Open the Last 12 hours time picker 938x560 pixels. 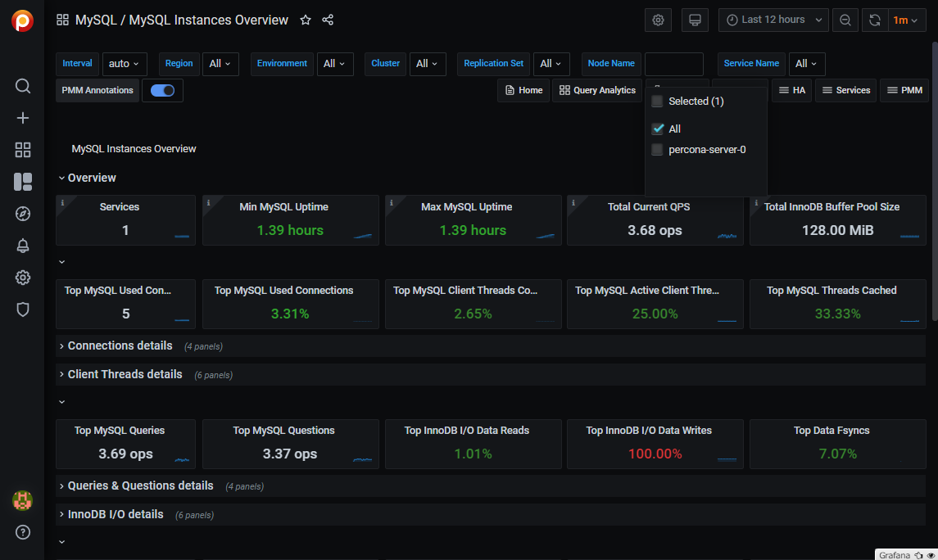773,20
